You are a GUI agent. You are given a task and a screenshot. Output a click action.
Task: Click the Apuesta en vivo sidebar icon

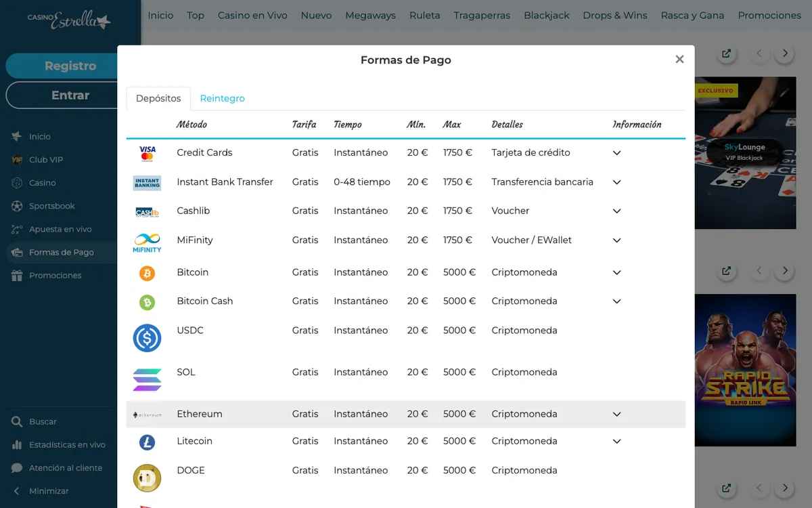pyautogui.click(x=17, y=229)
